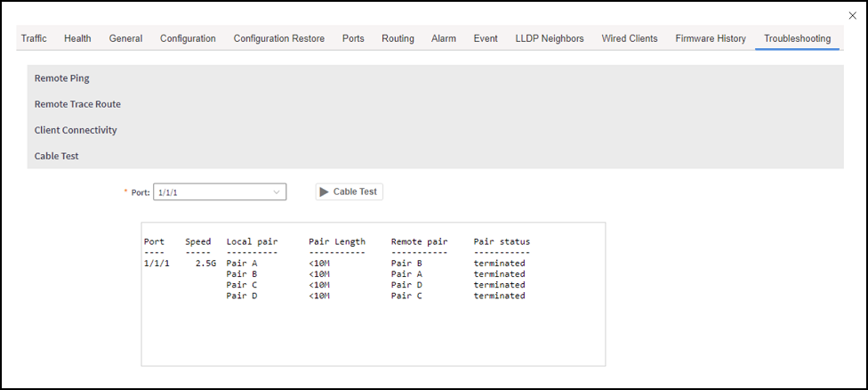Click the Speed column header
The height and width of the screenshot is (390, 868).
tap(198, 241)
